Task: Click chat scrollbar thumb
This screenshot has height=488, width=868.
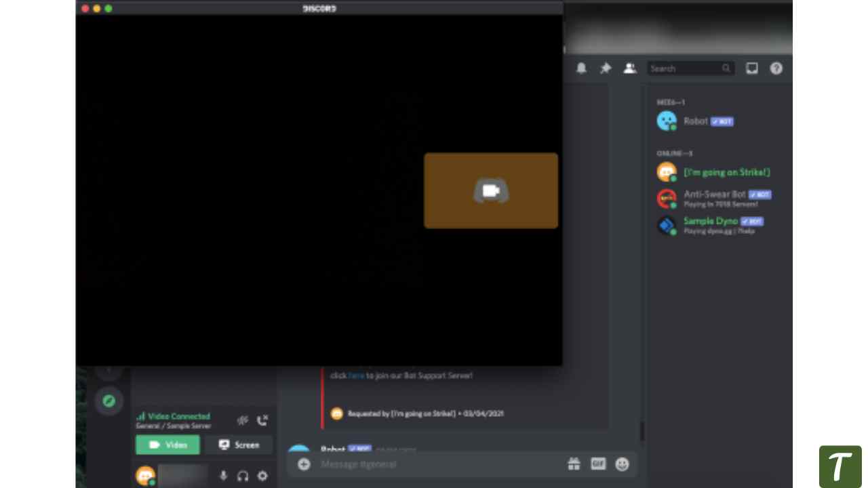Action: click(642, 430)
